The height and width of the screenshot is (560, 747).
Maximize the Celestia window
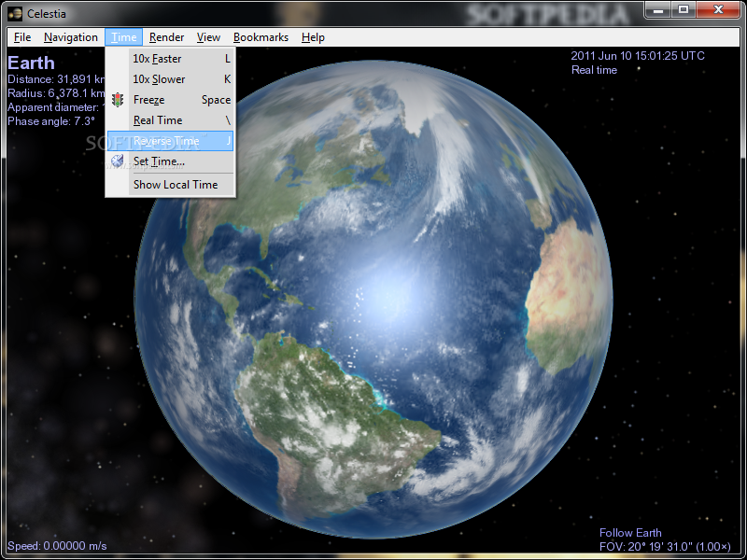pos(684,10)
